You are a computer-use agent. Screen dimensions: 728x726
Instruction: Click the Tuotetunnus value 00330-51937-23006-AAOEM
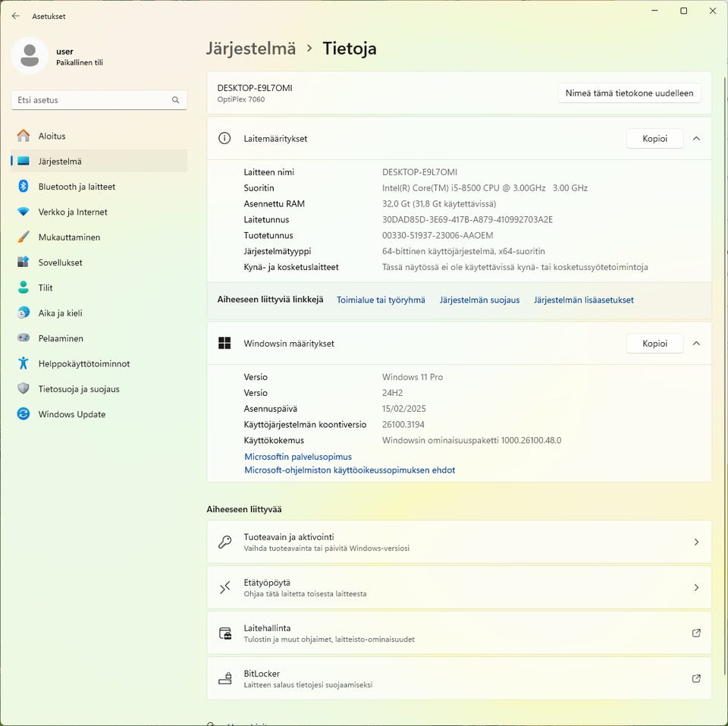pyautogui.click(x=438, y=235)
